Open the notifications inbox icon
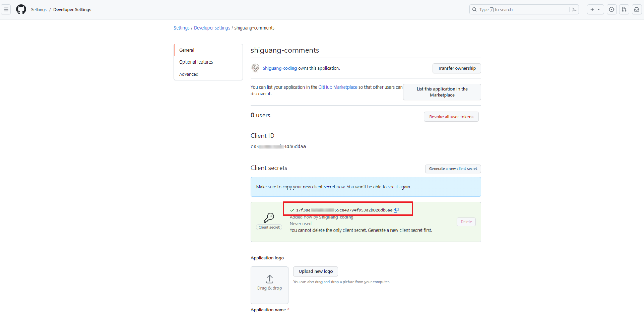 (x=637, y=10)
